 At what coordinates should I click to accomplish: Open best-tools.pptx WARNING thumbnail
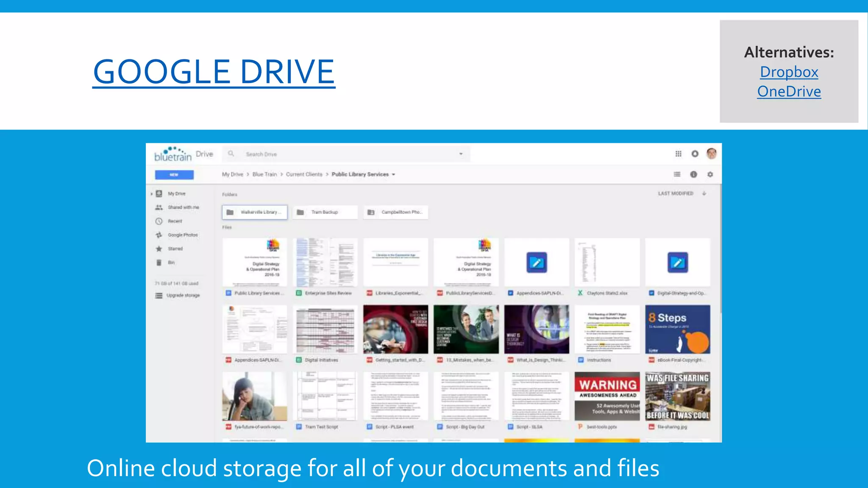coord(607,396)
